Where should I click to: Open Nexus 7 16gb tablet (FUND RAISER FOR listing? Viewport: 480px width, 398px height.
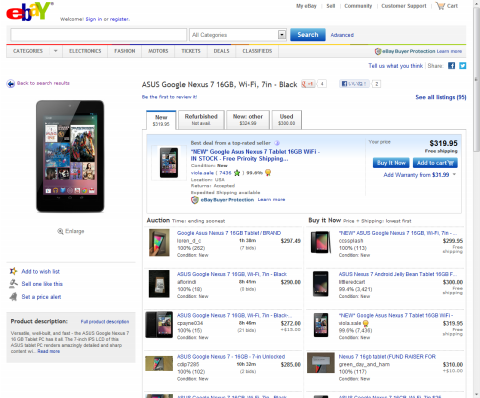tap(387, 357)
